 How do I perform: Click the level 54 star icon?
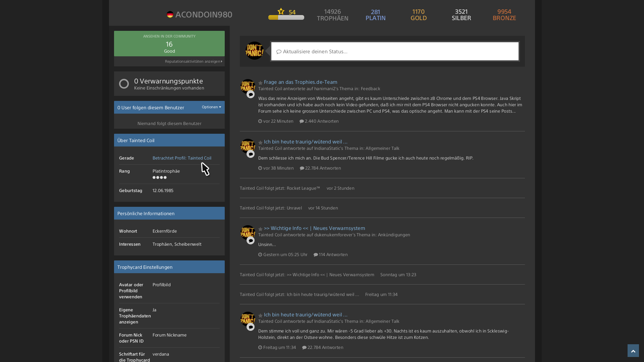pos(281,11)
